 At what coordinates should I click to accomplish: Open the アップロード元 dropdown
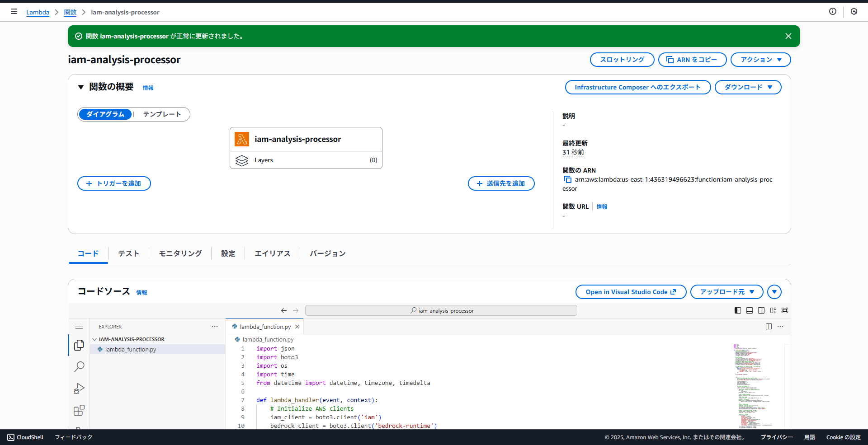pyautogui.click(x=726, y=292)
